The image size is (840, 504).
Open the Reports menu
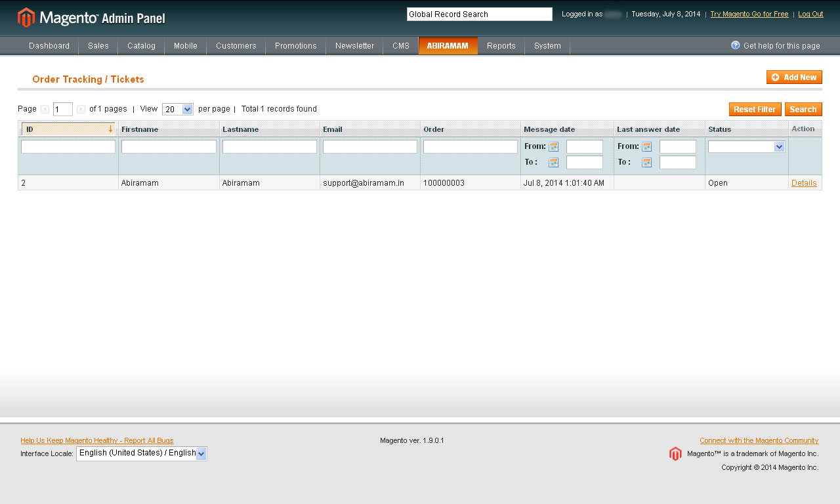[501, 46]
